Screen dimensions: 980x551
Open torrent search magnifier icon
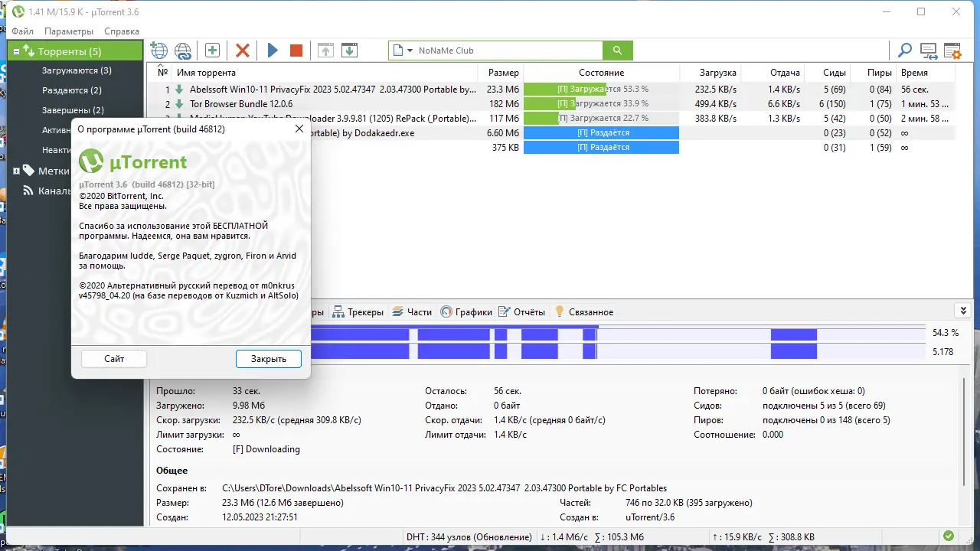click(904, 50)
